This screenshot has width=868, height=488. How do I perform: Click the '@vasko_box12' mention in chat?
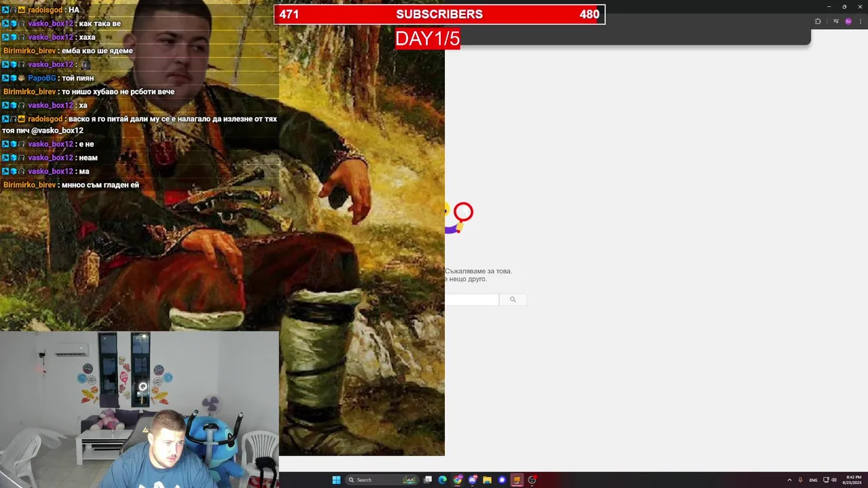point(57,131)
